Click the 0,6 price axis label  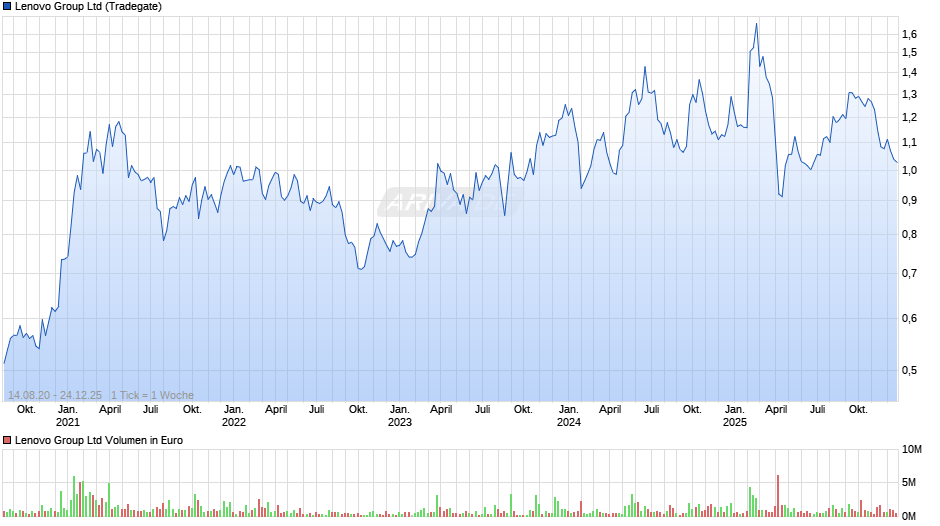pos(909,318)
